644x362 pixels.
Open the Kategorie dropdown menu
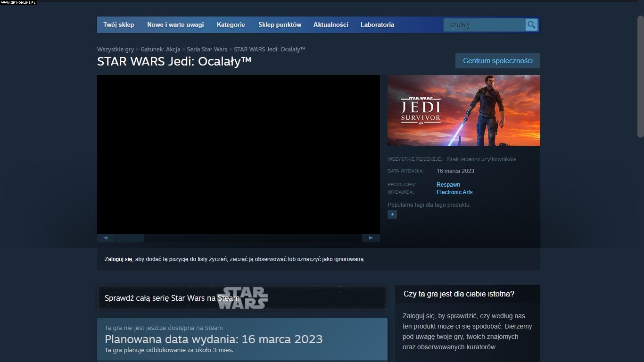(x=231, y=25)
